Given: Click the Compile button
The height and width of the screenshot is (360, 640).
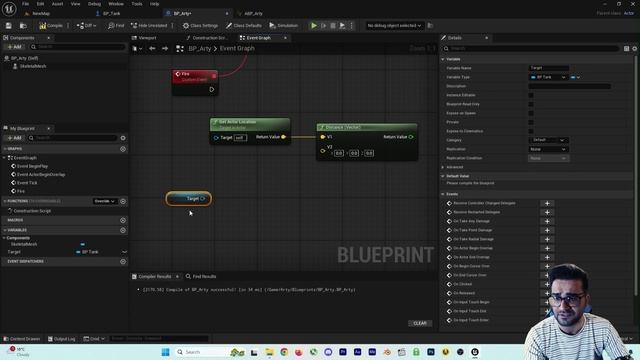Looking at the screenshot, I should pyautogui.click(x=51, y=25).
